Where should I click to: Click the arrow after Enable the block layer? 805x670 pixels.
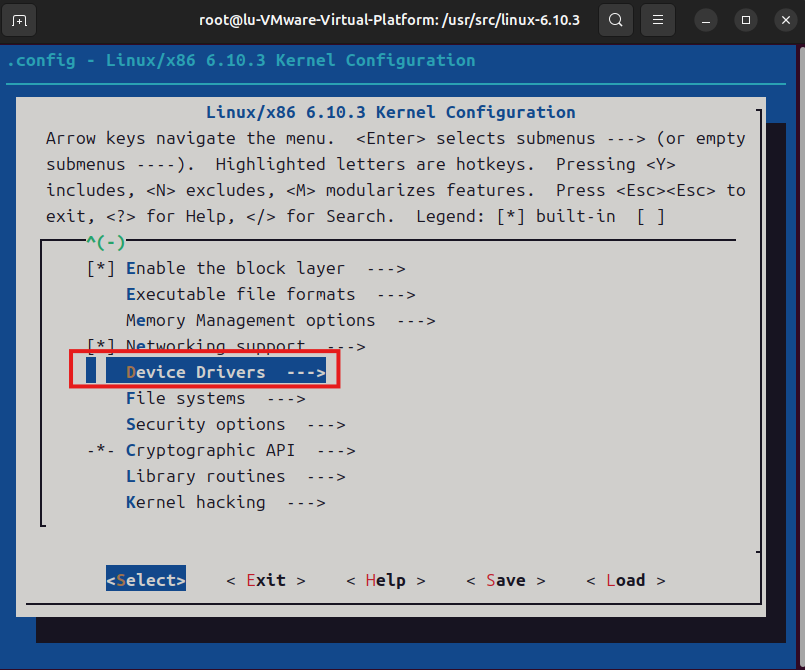[386, 269]
